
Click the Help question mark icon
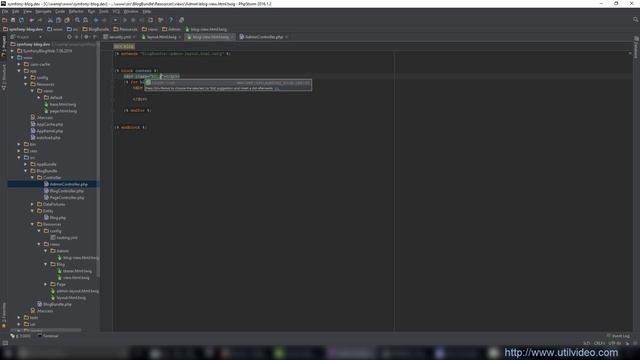[x=171, y=20]
